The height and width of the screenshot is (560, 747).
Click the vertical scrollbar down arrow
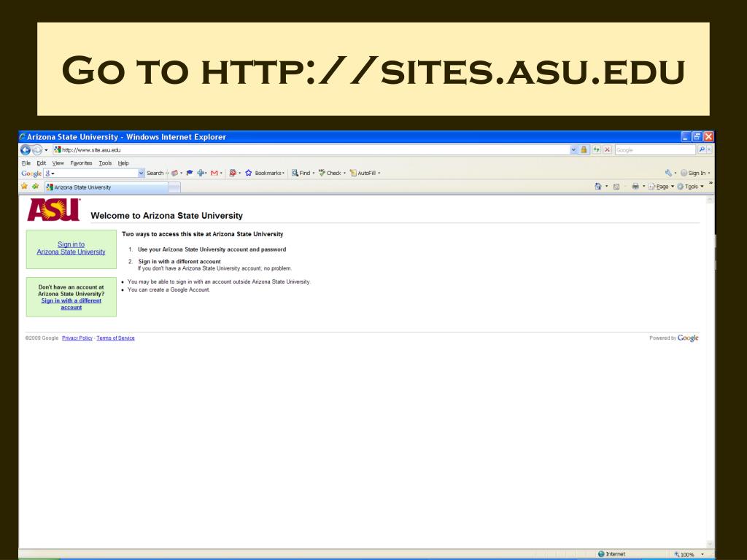pyautogui.click(x=710, y=544)
